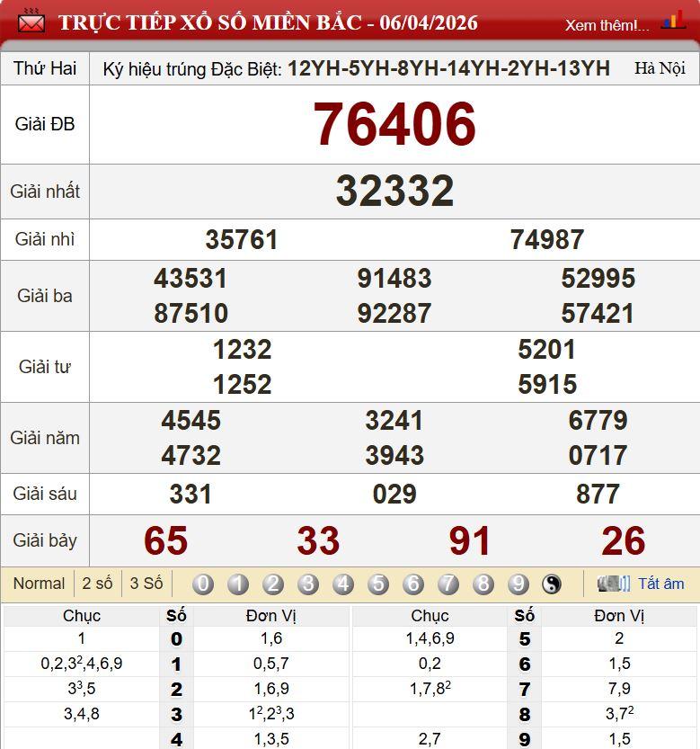Open the bar chart statistics icon

673,21
